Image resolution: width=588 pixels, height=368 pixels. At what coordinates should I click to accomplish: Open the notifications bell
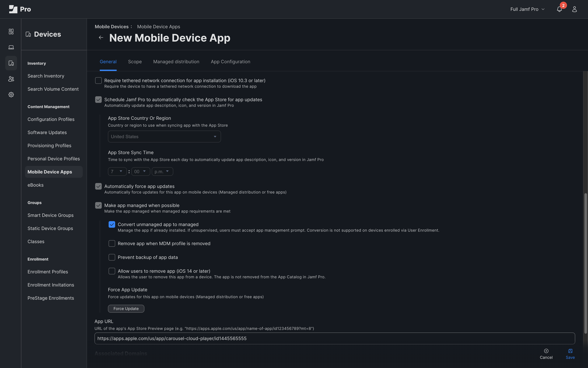[559, 9]
